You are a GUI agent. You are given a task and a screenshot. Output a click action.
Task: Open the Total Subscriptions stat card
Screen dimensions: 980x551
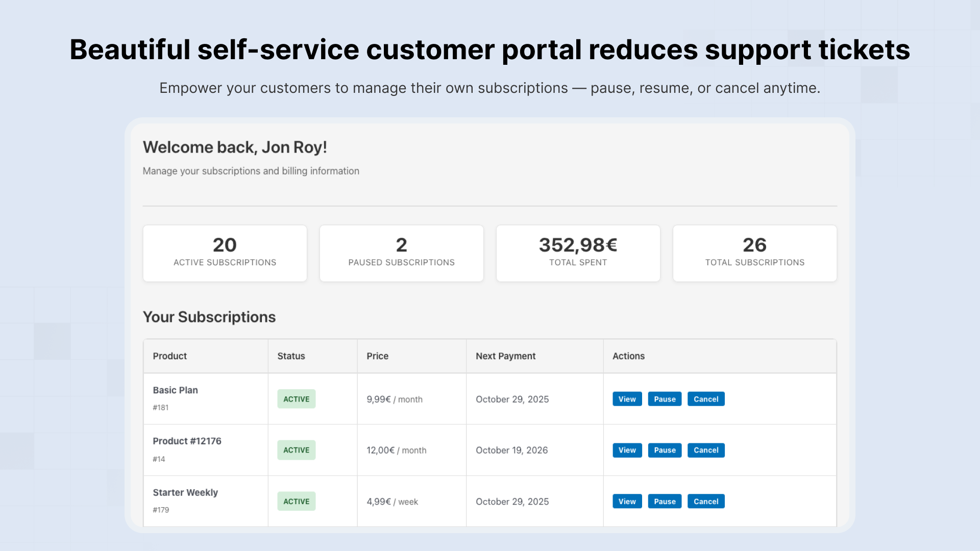(x=754, y=253)
